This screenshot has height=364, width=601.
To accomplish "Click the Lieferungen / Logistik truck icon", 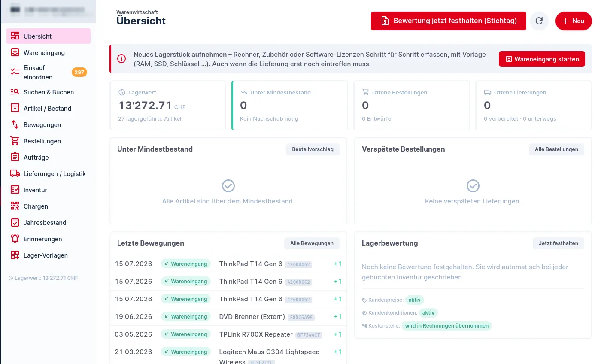I will [x=15, y=173].
